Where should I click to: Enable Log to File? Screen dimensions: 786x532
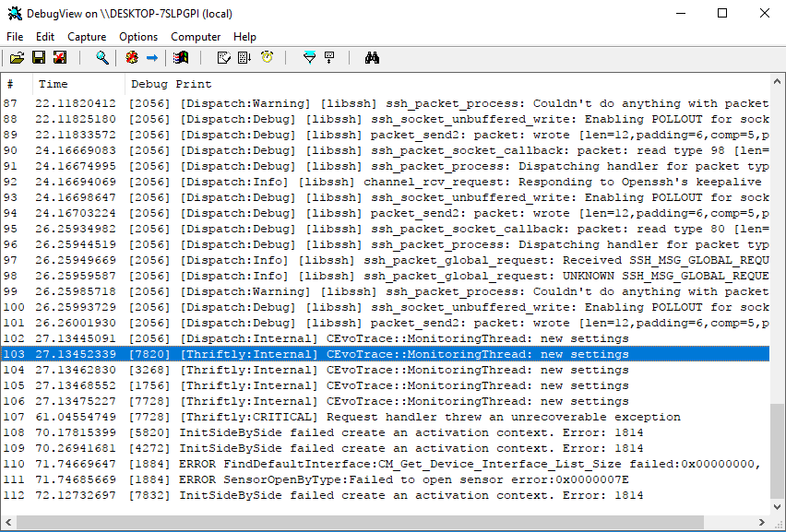point(58,56)
